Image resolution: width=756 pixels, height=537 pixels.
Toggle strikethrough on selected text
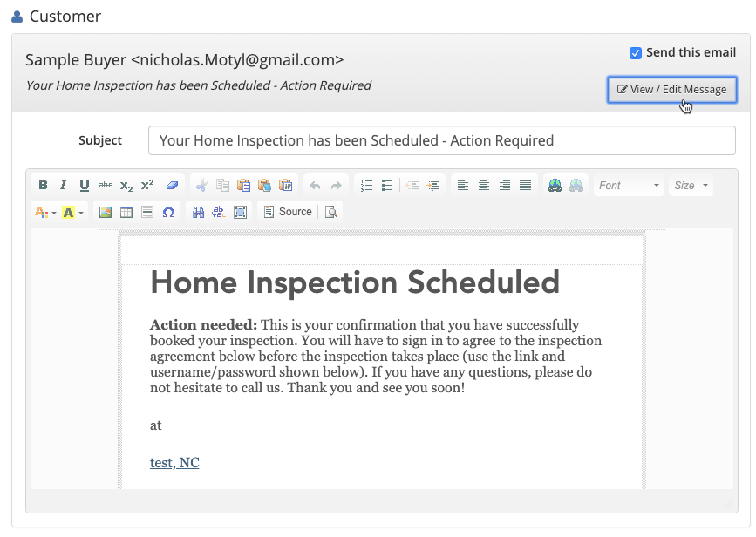click(106, 186)
